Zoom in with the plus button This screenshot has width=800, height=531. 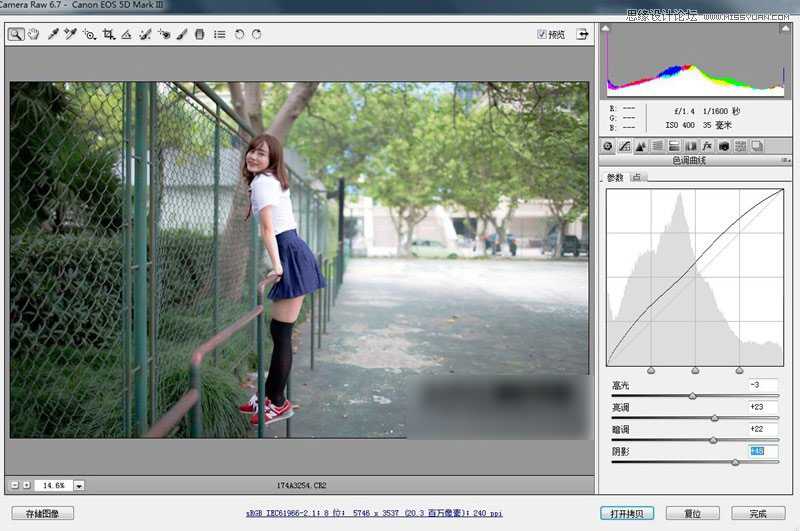[x=27, y=485]
